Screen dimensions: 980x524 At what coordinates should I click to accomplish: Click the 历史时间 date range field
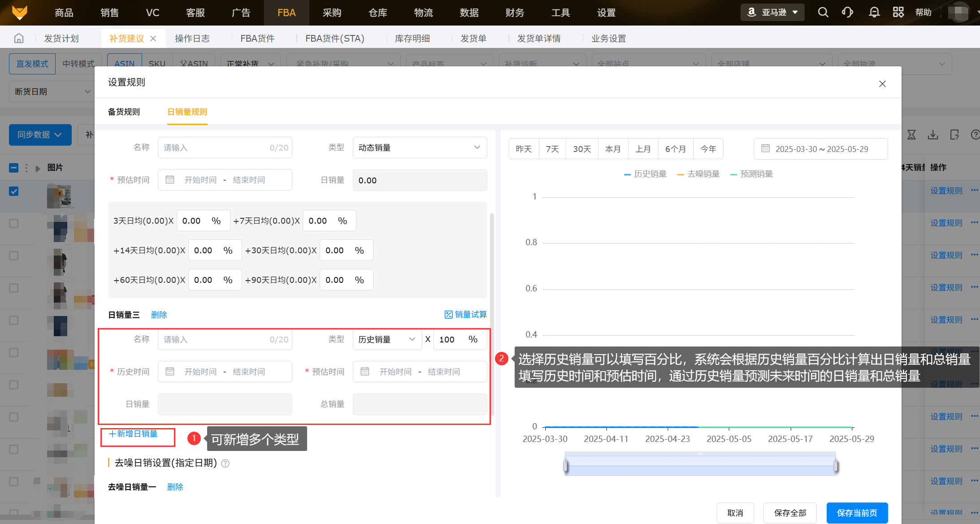pos(225,372)
